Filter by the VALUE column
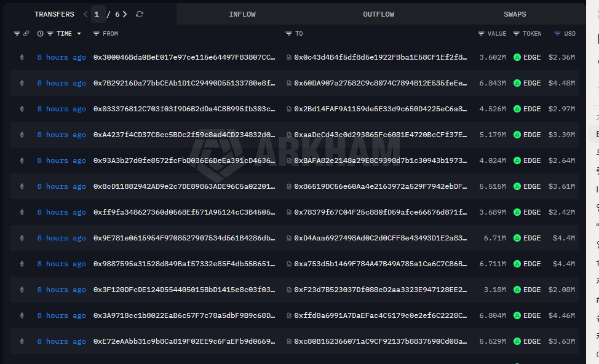The height and width of the screenshot is (364, 599). click(x=481, y=34)
